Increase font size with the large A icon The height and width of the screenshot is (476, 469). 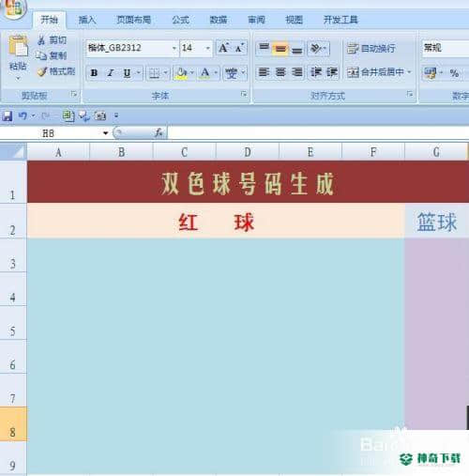(x=223, y=48)
